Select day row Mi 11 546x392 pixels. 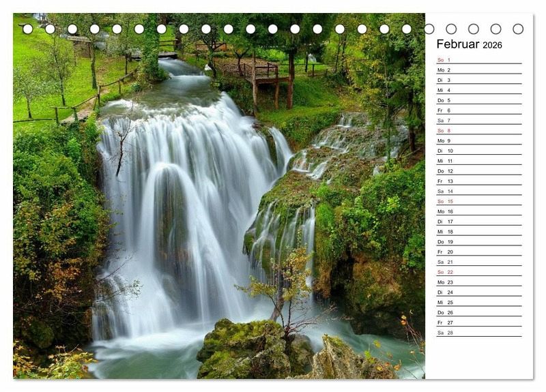(479, 161)
